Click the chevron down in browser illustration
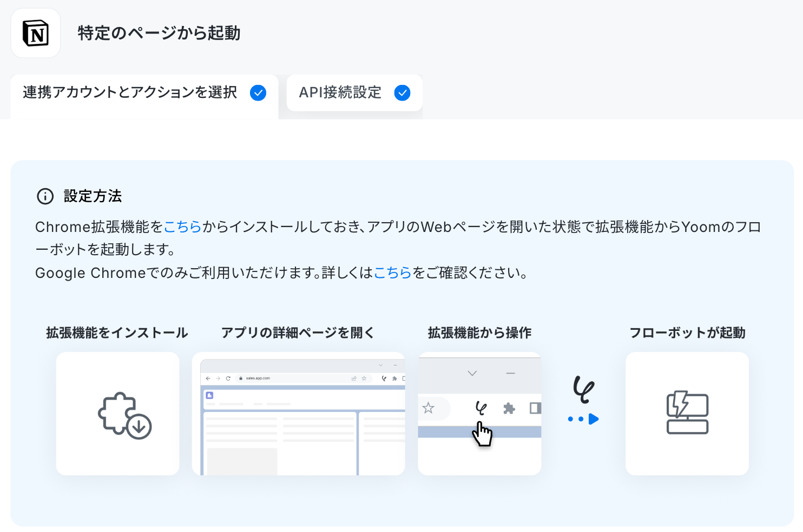Image resolution: width=803 pixels, height=532 pixels. 472,374
